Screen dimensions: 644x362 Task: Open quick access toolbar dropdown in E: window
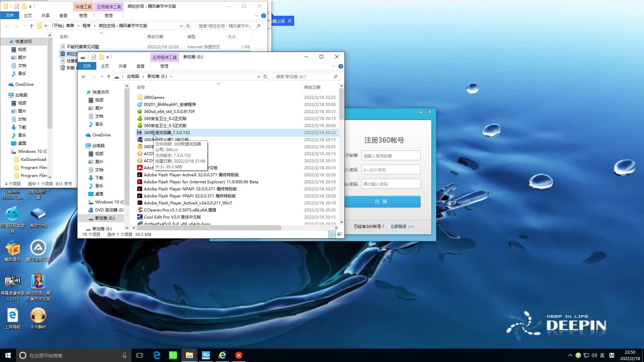click(107, 57)
